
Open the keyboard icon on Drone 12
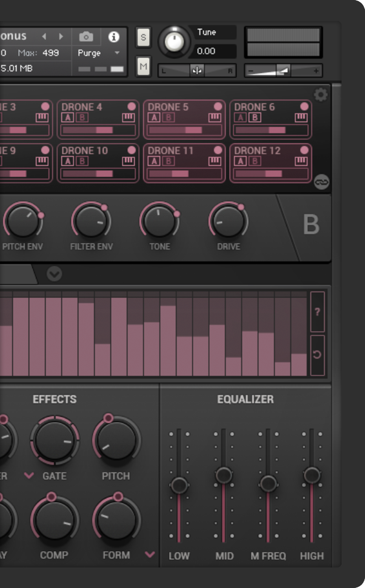(x=301, y=161)
